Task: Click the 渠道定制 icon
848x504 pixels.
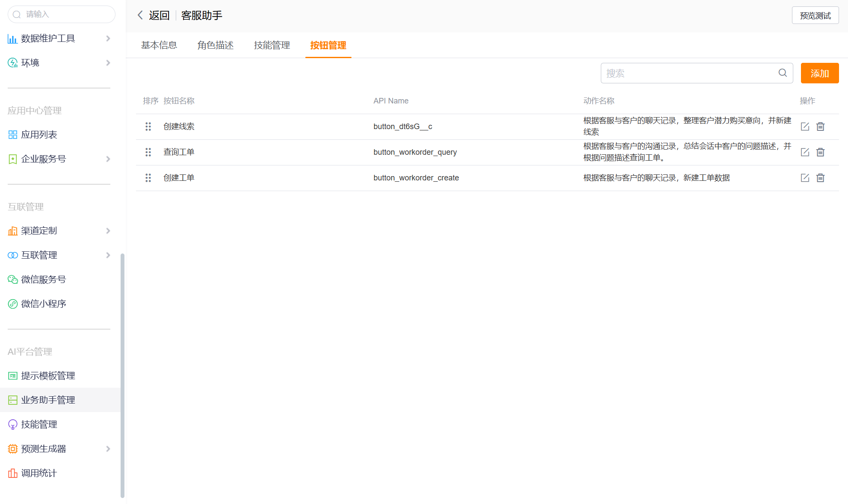Action: coord(12,231)
